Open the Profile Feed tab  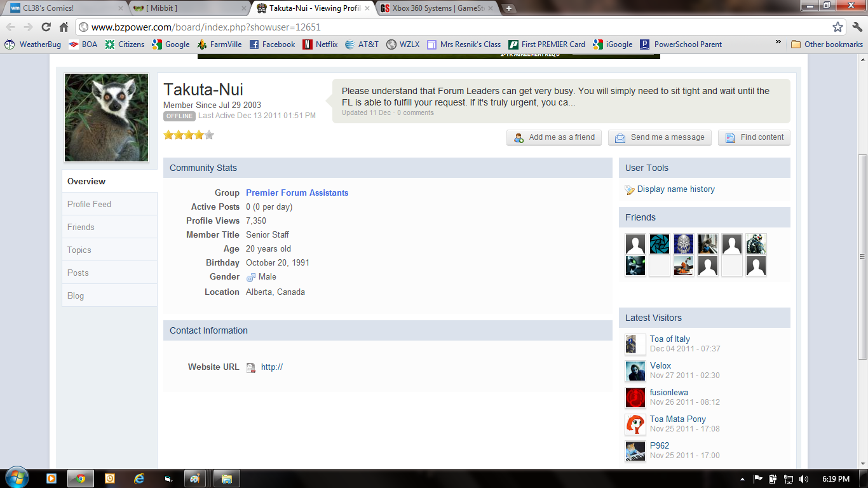109,204
